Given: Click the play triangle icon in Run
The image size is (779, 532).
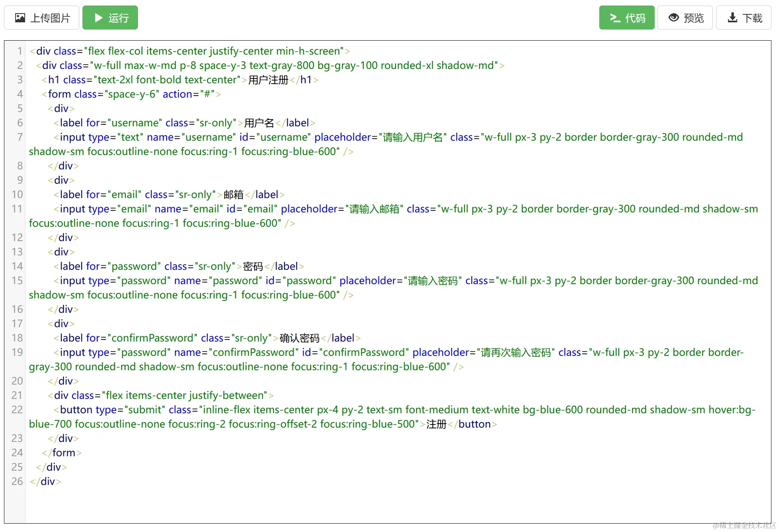Looking at the screenshot, I should pyautogui.click(x=98, y=18).
